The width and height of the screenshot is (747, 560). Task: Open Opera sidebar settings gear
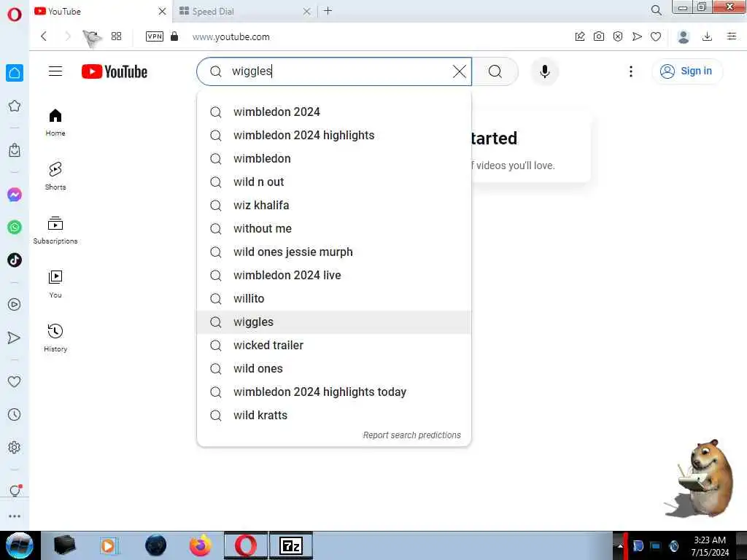15,447
